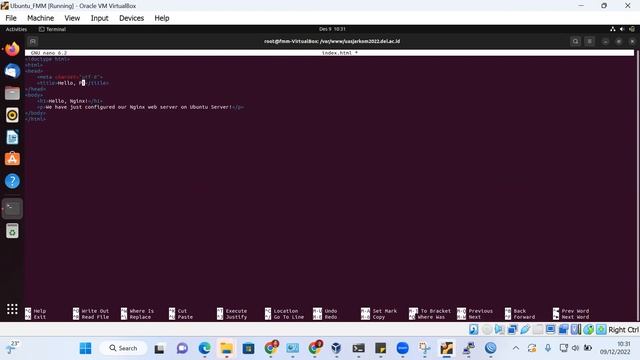Open Ubuntu Software from the dock
This screenshot has height=360, width=640.
coord(12,159)
